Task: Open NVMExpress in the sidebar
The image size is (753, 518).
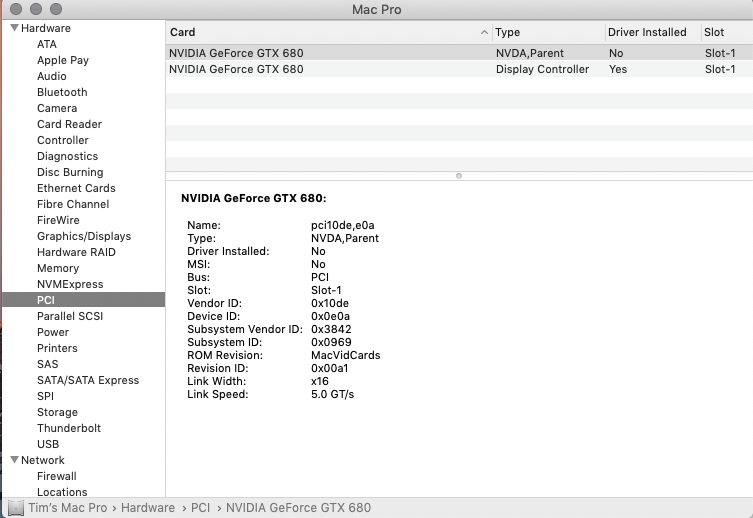Action: point(70,284)
